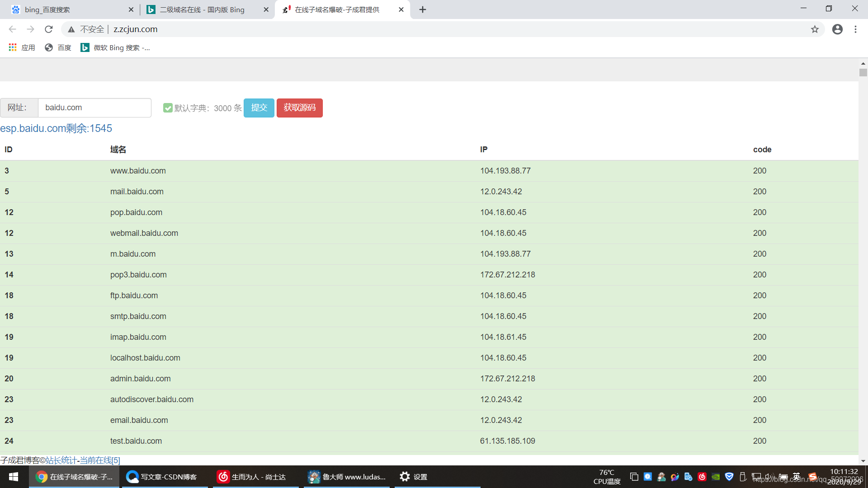The width and height of the screenshot is (868, 488).
Task: Click the red NetEase Cloud Music tray icon
Action: click(702, 477)
